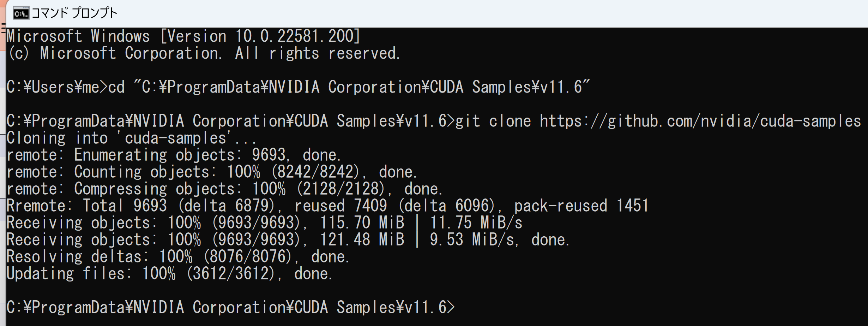Click the Receiving objects 115.70 MiB line
Screen dimensions: 868x326
tap(264, 223)
